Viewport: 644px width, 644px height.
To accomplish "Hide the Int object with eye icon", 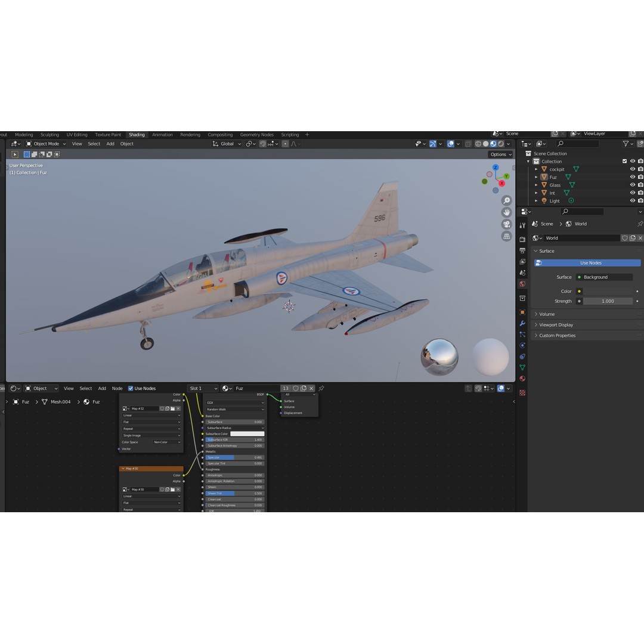I will pyautogui.click(x=633, y=193).
